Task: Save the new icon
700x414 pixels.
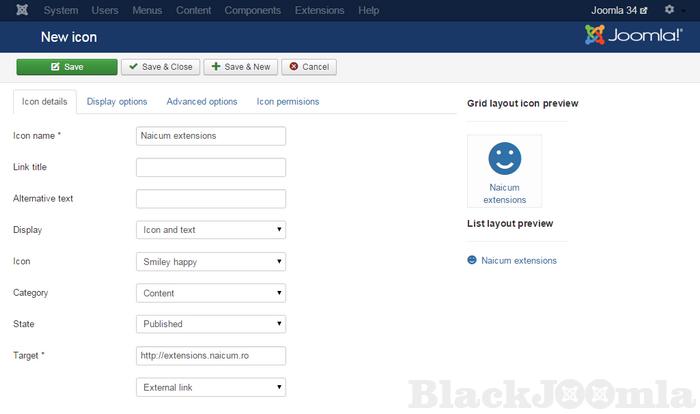Action: tap(66, 67)
